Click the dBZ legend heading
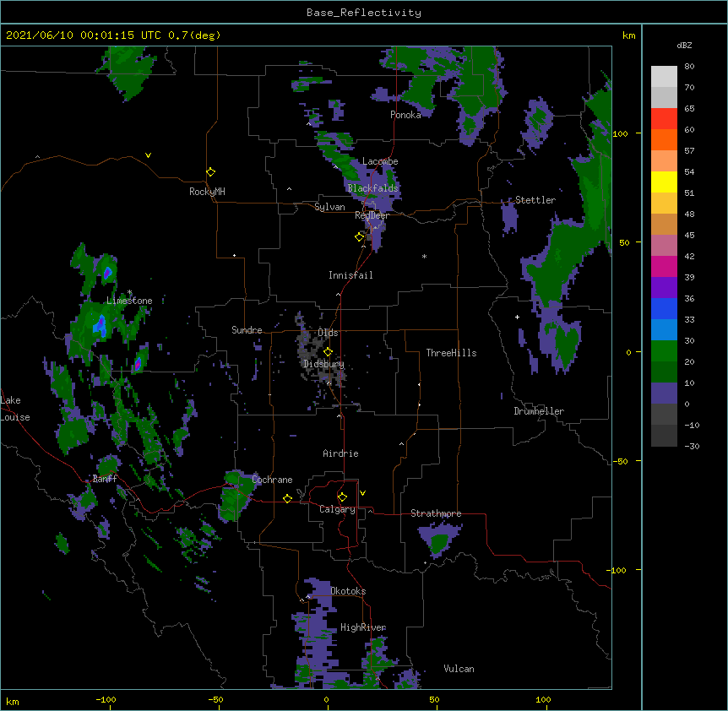Image resolution: width=728 pixels, height=711 pixels. coord(684,46)
